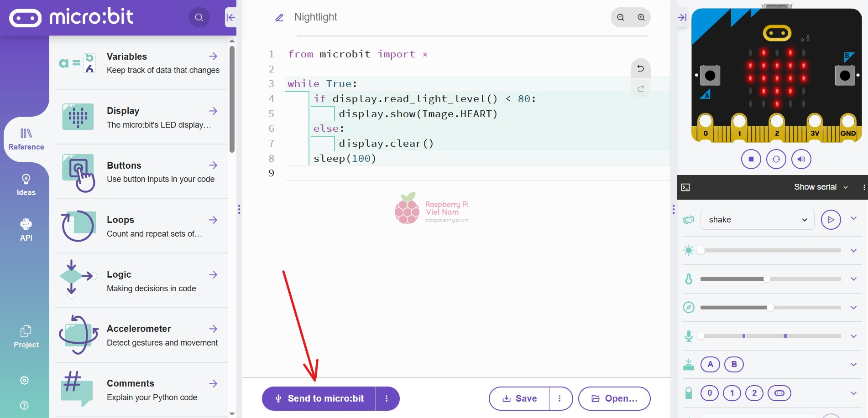Zoom in on the code editor
The width and height of the screenshot is (868, 418).
[x=641, y=17]
